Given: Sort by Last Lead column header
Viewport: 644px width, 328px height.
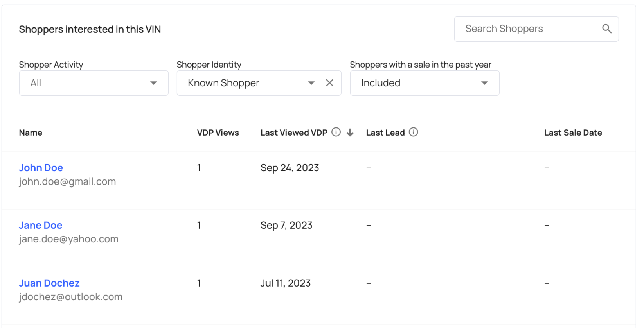Looking at the screenshot, I should click(385, 133).
